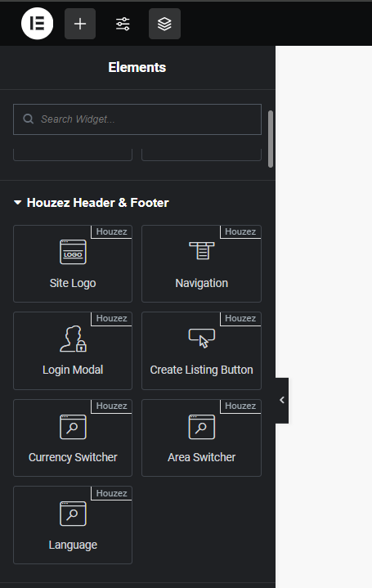The image size is (372, 588).
Task: Collapse the Houzez Header & Footer section
Action: point(91,203)
